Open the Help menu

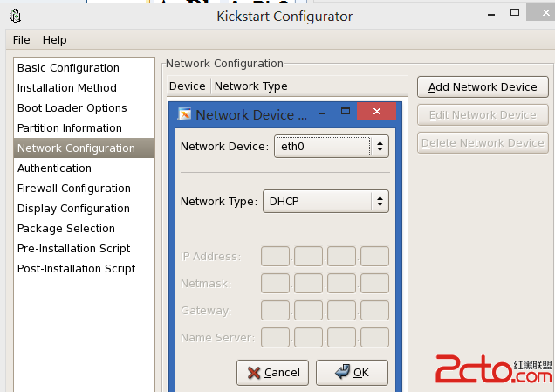click(x=54, y=40)
